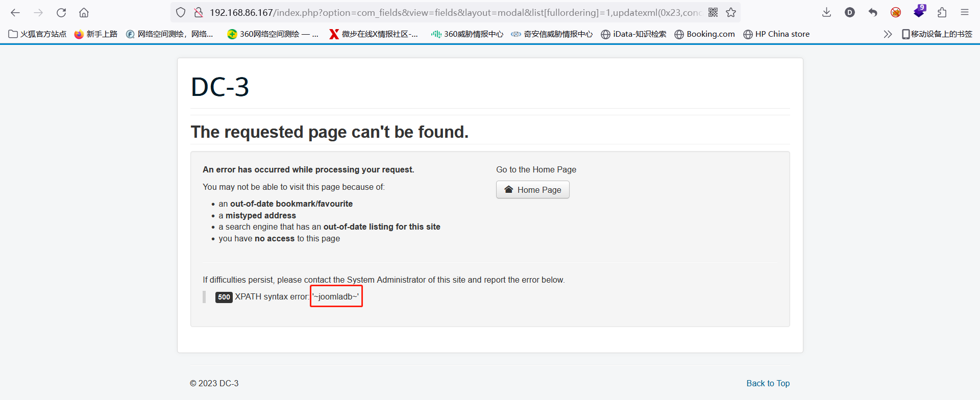Open the 奇安信威胁情报中心 bookmark
This screenshot has width=980, height=400.
552,34
